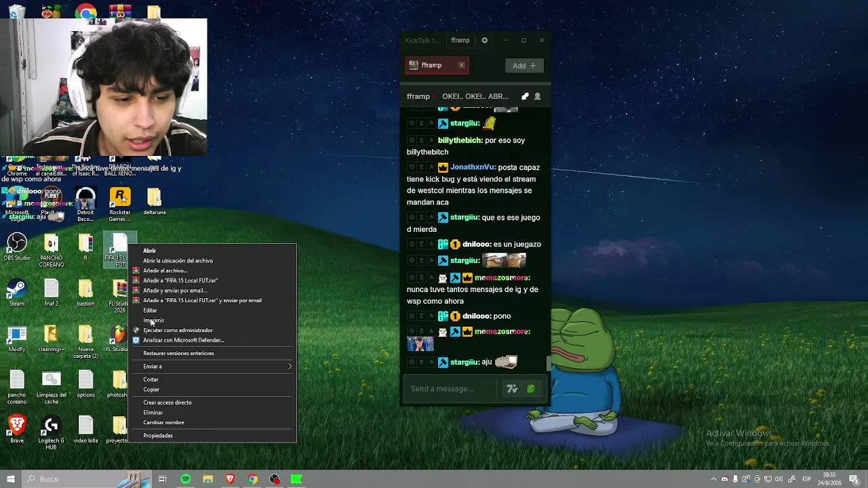Viewport: 868px width, 488px height.
Task: Open Chrome from the taskbar
Action: coord(252,479)
